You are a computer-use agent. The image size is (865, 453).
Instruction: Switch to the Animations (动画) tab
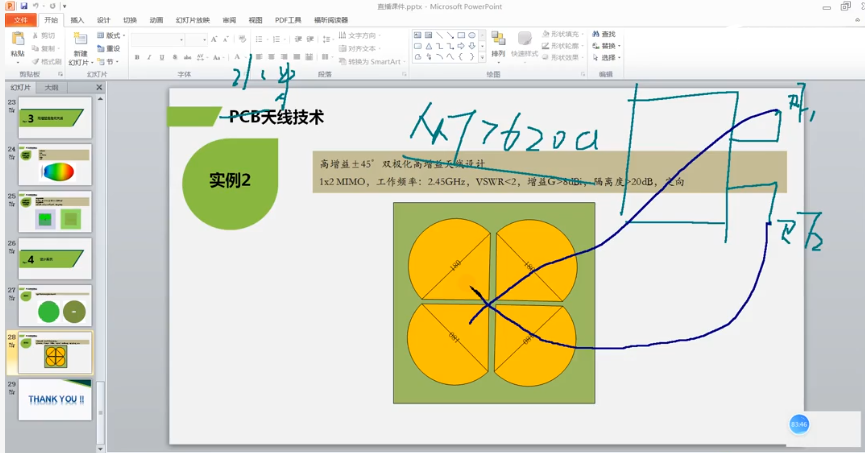[156, 20]
